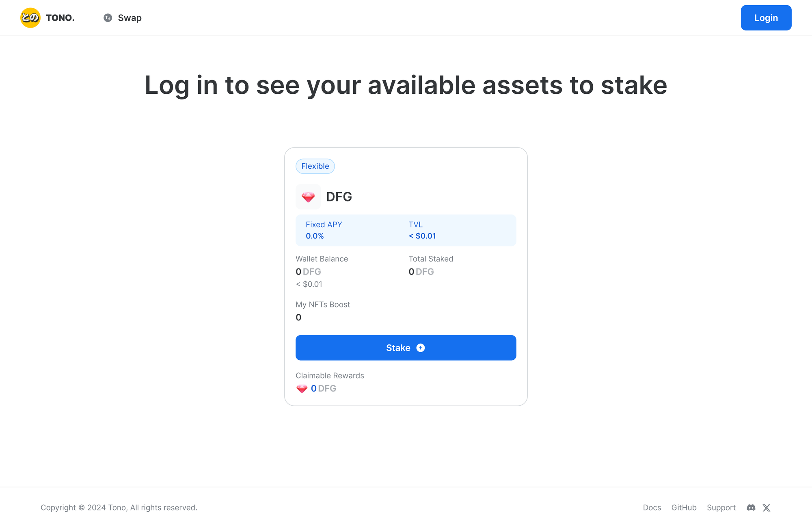Screen dimensions: 812x528
Task: Open the X social icon in footer
Action: [x=767, y=508]
